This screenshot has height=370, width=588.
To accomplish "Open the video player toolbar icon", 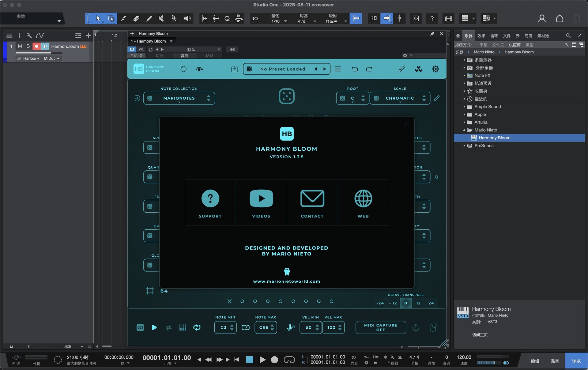I will click(x=448, y=19).
